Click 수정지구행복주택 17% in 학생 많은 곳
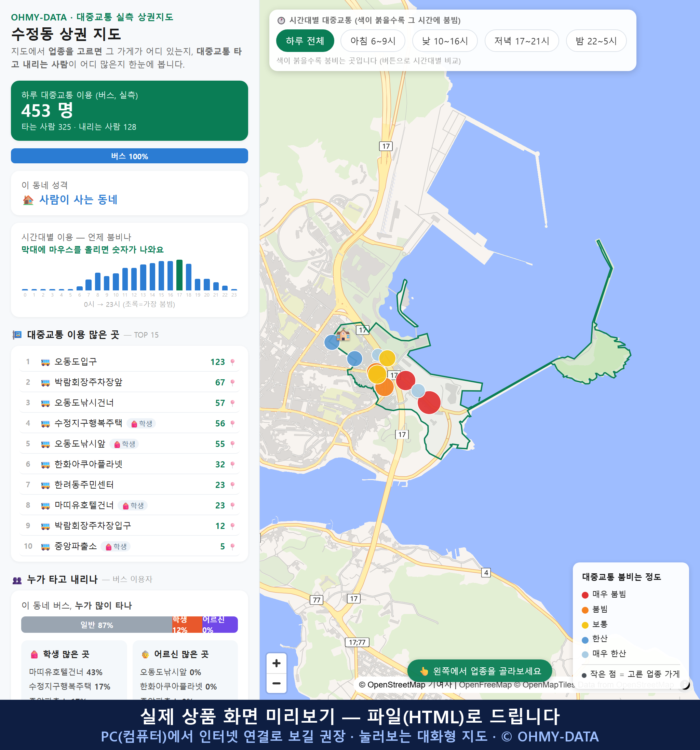The image size is (700, 750). coord(70,687)
